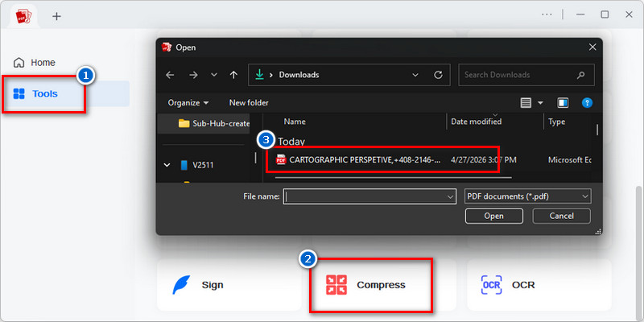Screen dimensions: 644x322
Task: Click the Downloads address bar path
Action: click(299, 75)
